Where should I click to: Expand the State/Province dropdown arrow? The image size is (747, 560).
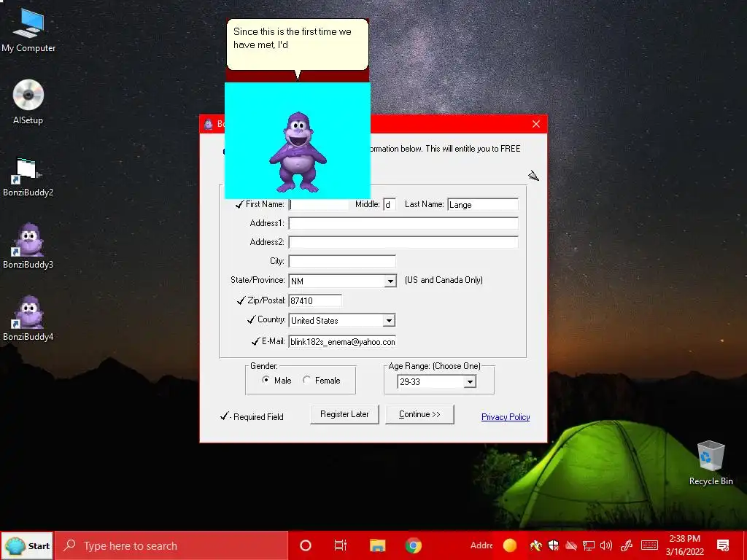coord(390,281)
